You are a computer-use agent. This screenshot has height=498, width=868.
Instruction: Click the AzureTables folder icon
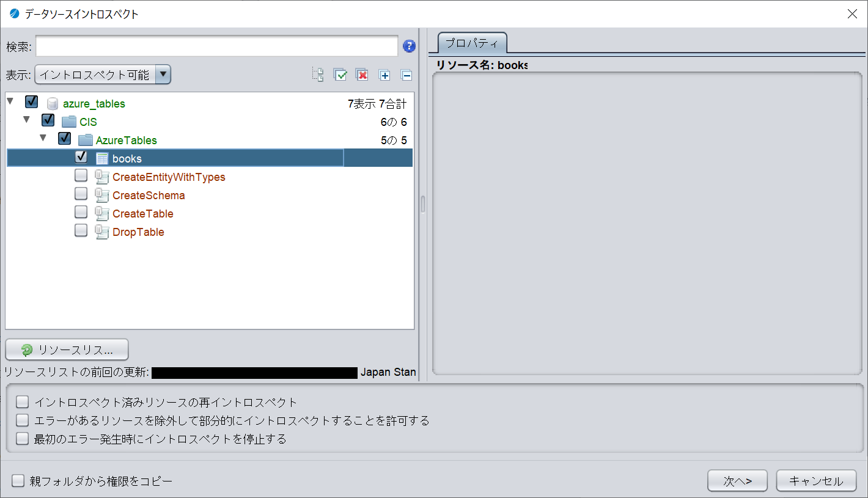[x=86, y=140]
